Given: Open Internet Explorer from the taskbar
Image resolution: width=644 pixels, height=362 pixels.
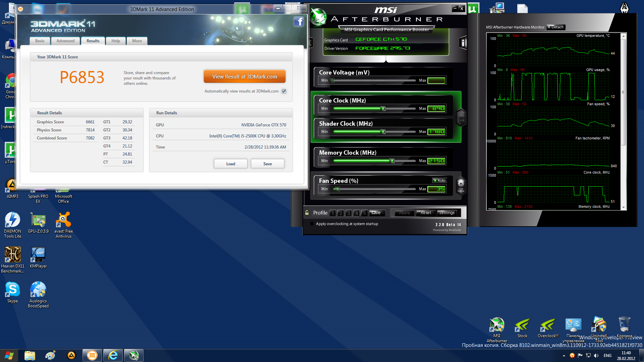Looking at the screenshot, I should 113,355.
